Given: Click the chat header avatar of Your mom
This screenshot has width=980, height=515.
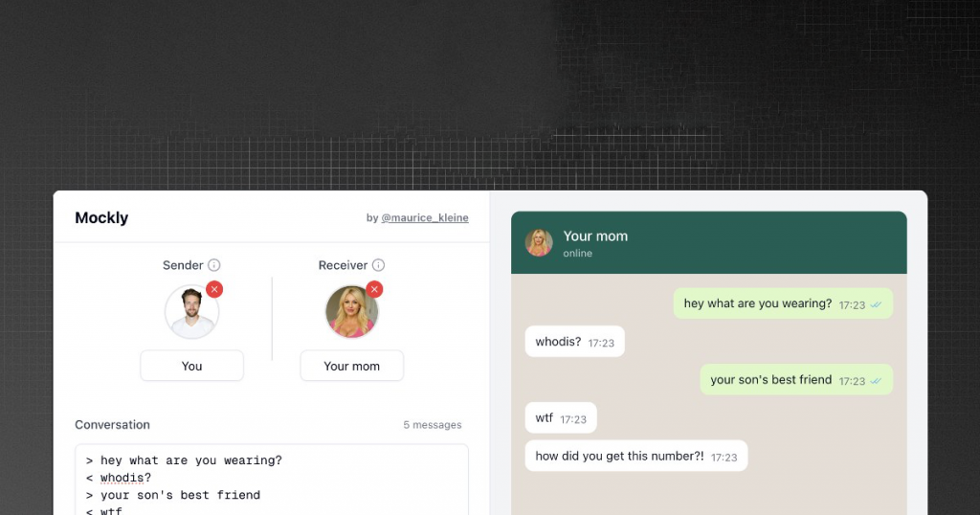Looking at the screenshot, I should pyautogui.click(x=539, y=242).
